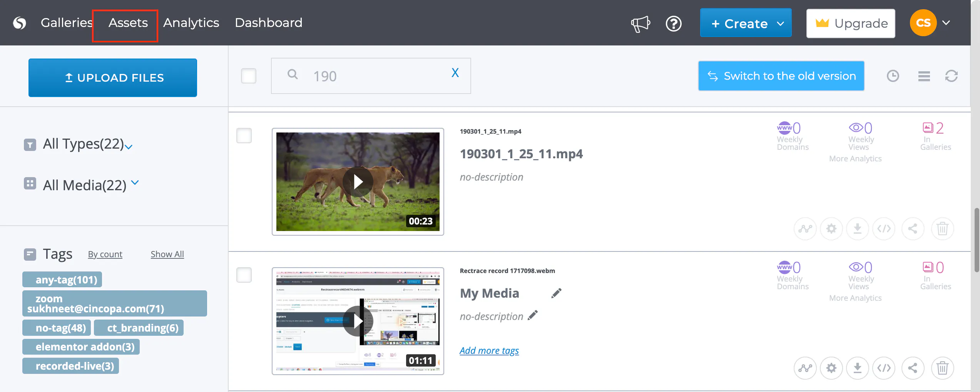Screen dimensions: 980x392
Task: Delete Rectrace record video with trash icon
Action: [x=942, y=368]
